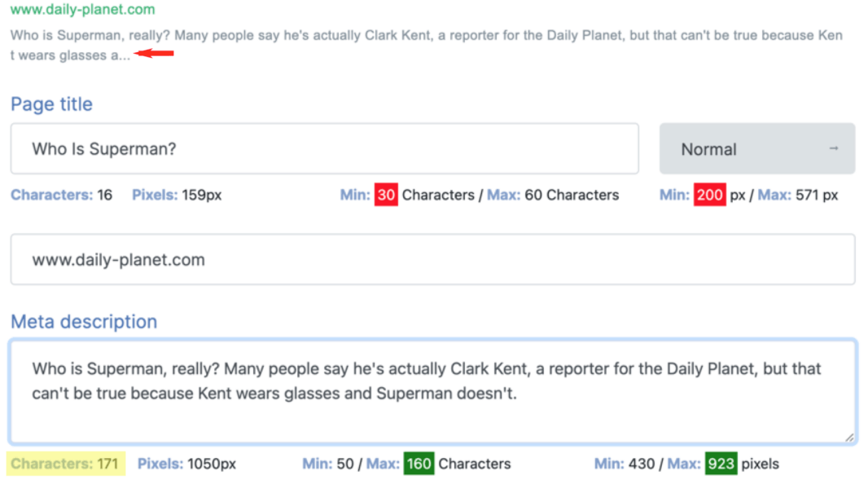
Task: Click the Characters: 16 title counter
Action: point(61,195)
